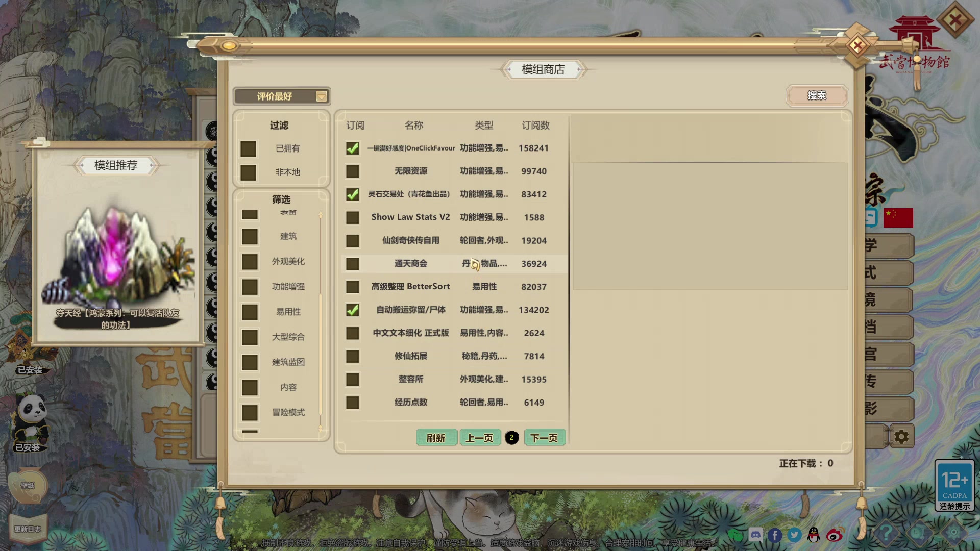Select the 整容所 mod name
Image resolution: width=980 pixels, height=551 pixels.
pos(411,379)
